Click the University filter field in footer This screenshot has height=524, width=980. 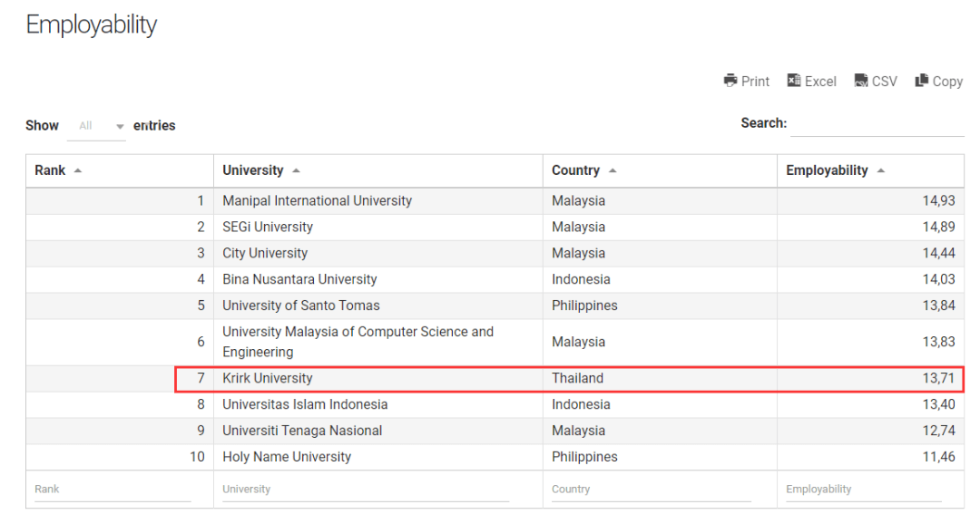tap(365, 490)
